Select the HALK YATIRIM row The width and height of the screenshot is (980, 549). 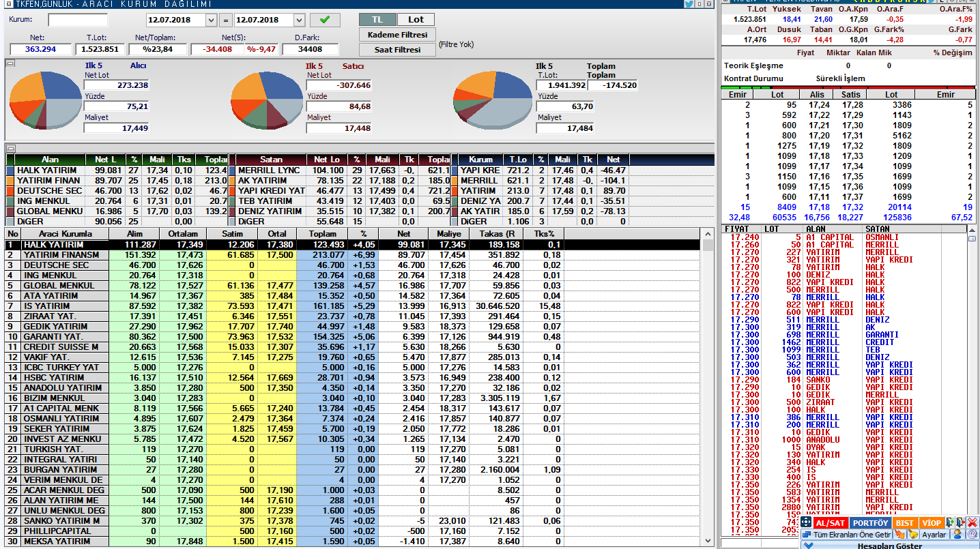(354, 244)
